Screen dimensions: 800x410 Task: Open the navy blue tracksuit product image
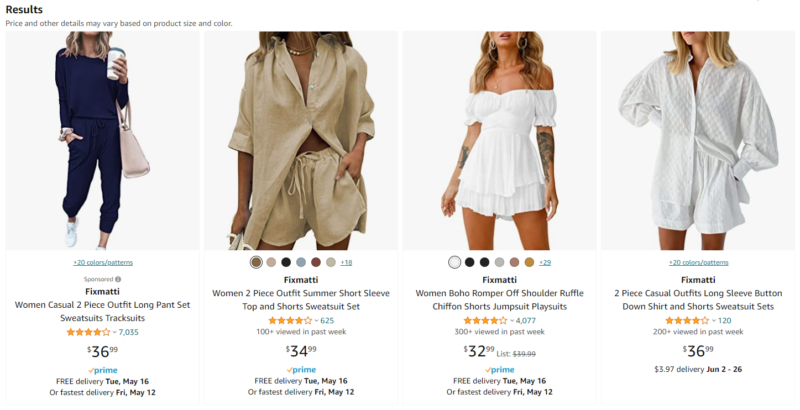(x=103, y=140)
